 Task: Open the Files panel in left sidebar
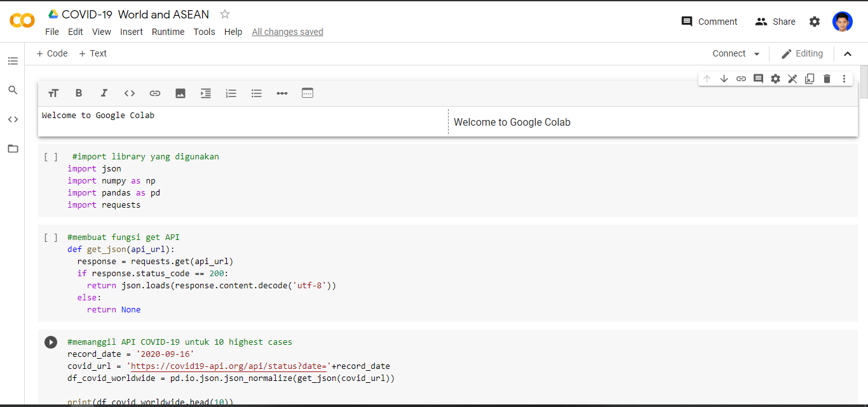click(x=13, y=149)
